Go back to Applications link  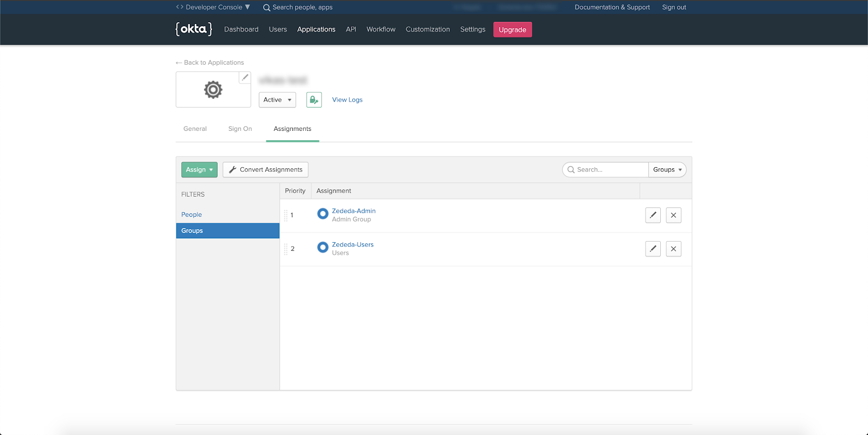point(210,62)
